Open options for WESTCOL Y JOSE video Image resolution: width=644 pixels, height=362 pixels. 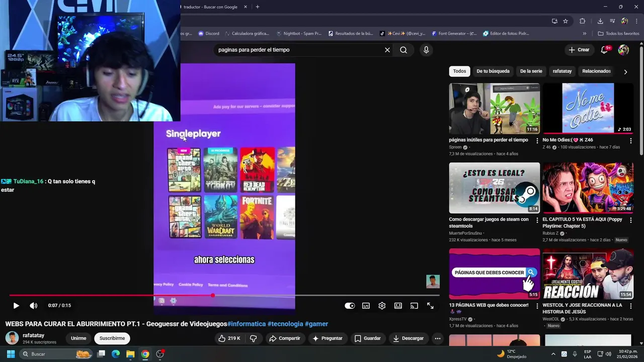point(630,306)
